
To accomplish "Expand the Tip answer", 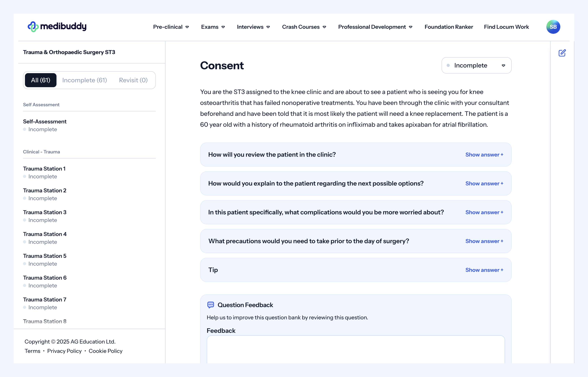I will 484,270.
